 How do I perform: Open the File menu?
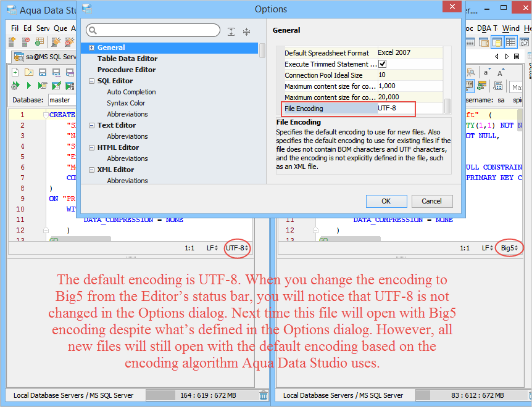click(x=15, y=28)
